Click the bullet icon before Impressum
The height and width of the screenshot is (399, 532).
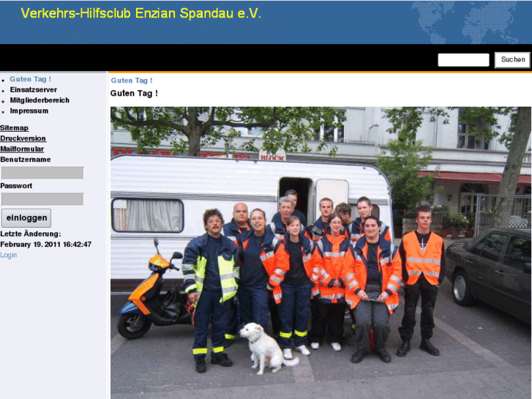pos(3,112)
